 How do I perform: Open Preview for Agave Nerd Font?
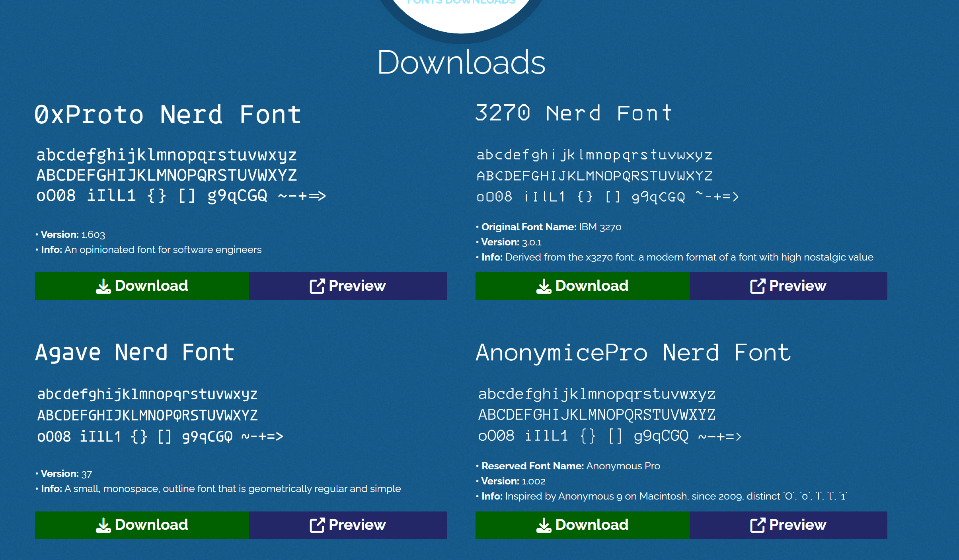[348, 525]
